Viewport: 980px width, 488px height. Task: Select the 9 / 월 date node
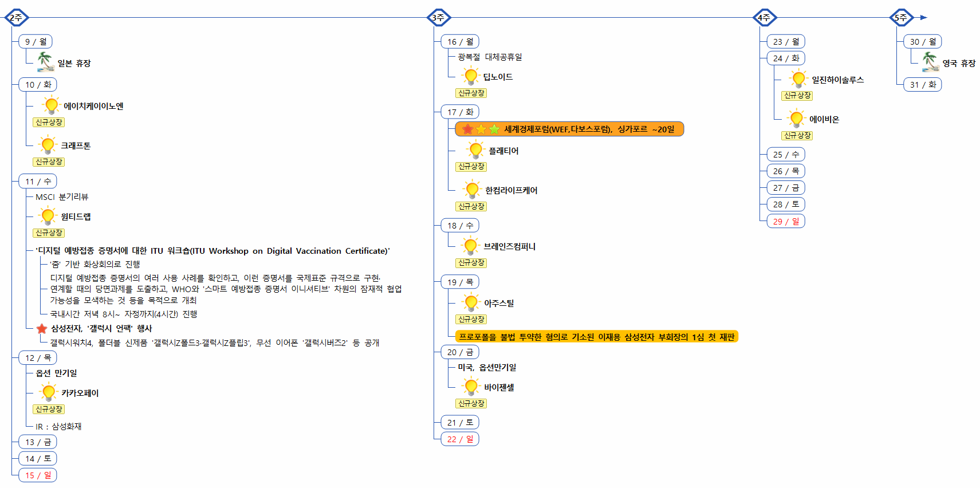tap(36, 41)
